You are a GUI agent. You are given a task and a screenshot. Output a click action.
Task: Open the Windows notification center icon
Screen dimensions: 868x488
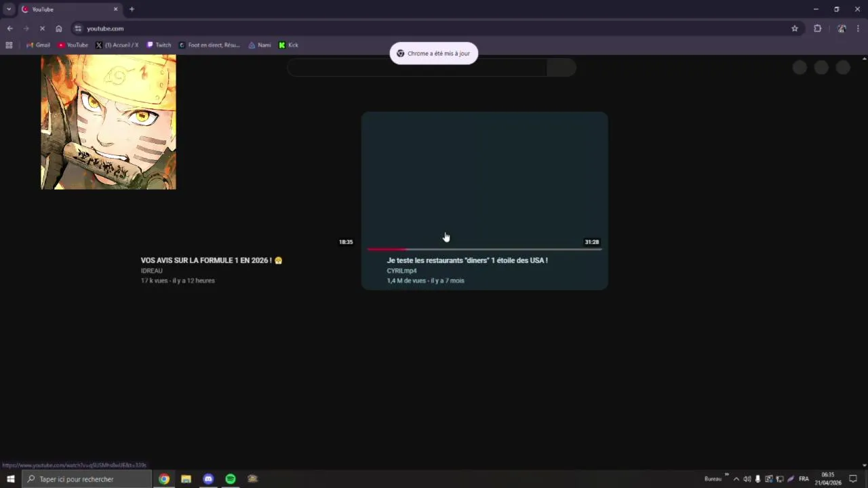[853, 479]
